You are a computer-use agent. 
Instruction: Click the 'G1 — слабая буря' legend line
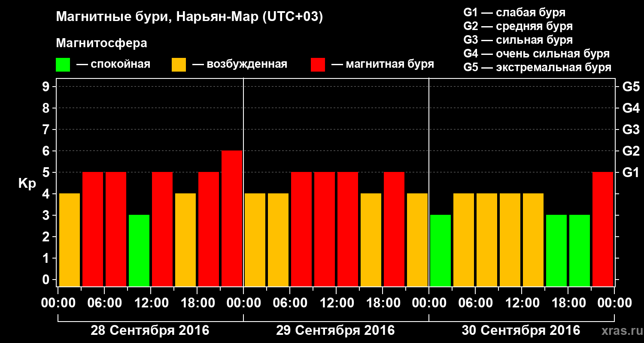tap(514, 12)
